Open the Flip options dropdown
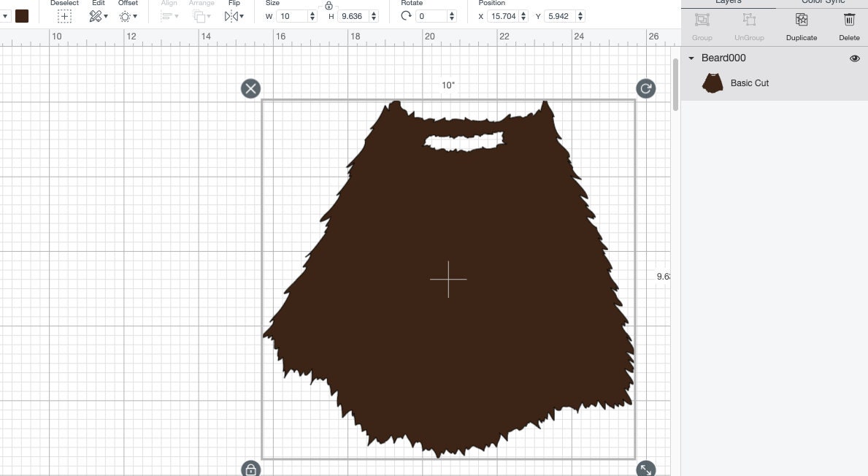868x476 pixels. click(240, 16)
